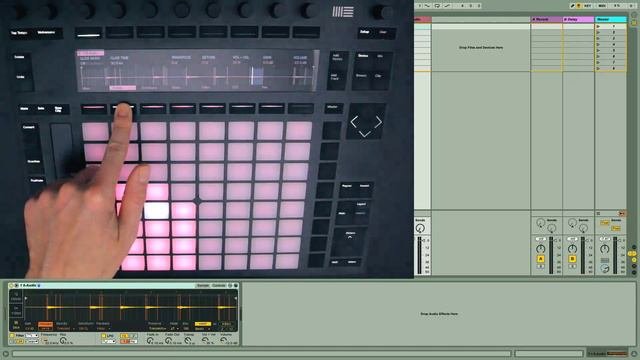640x360 pixels.
Task: Solo the Reverb return track
Action: 540,266
